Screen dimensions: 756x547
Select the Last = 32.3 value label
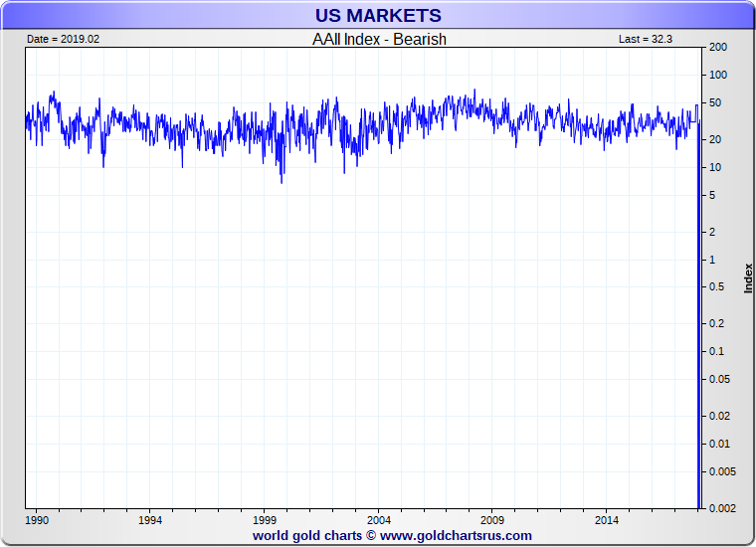click(x=647, y=40)
